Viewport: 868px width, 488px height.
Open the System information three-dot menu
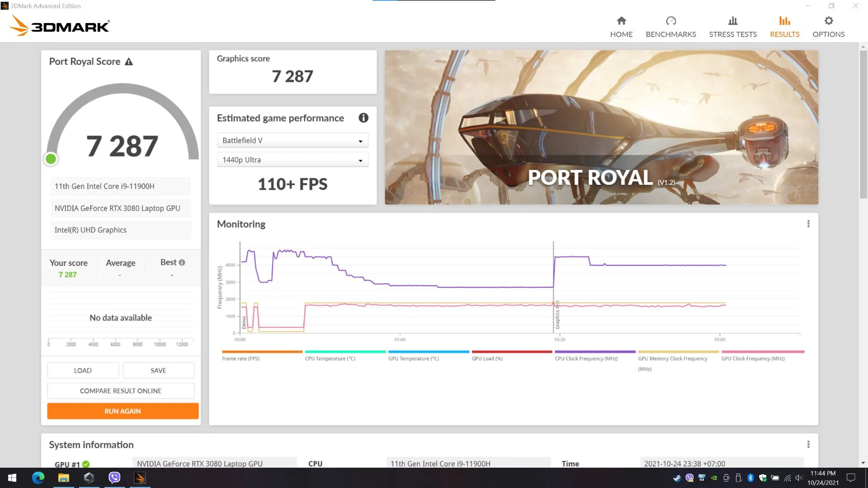(808, 445)
